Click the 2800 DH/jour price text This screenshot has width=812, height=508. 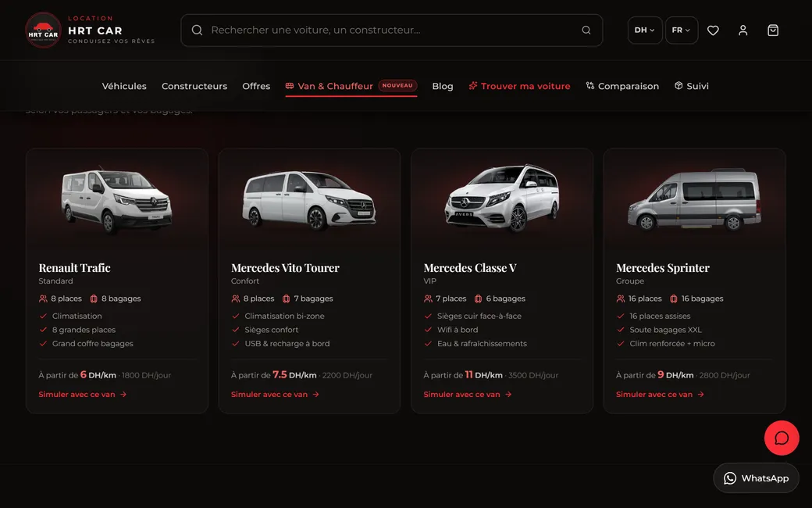725,375
